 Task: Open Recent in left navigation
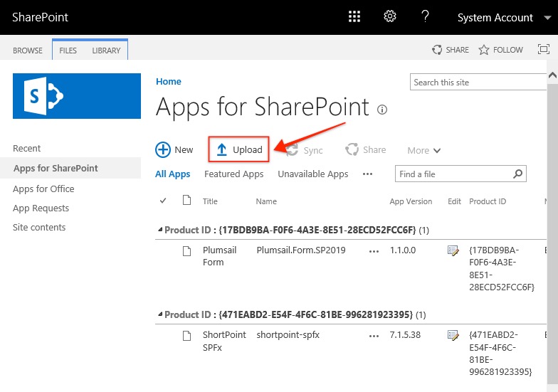click(x=27, y=148)
